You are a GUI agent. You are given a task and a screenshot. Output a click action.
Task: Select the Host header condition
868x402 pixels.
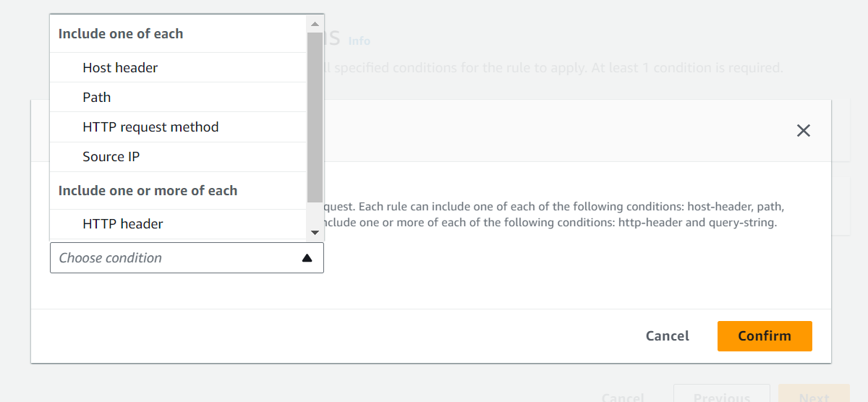coord(178,67)
